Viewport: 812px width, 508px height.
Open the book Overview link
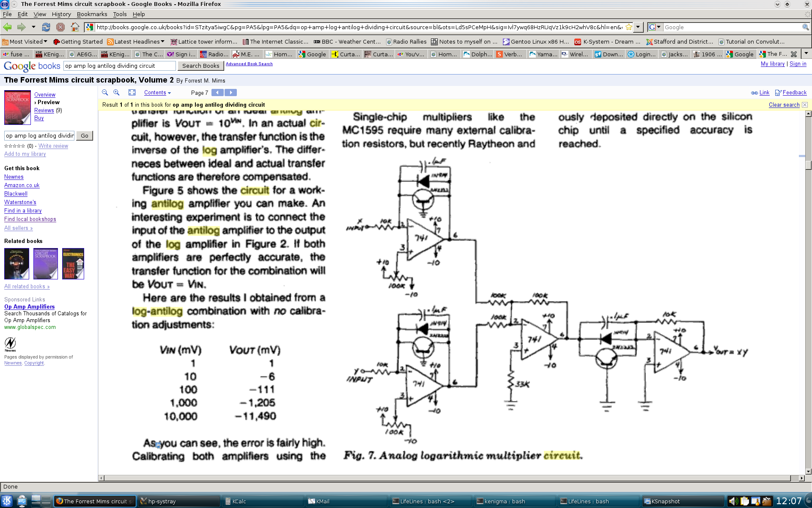[x=45, y=95]
